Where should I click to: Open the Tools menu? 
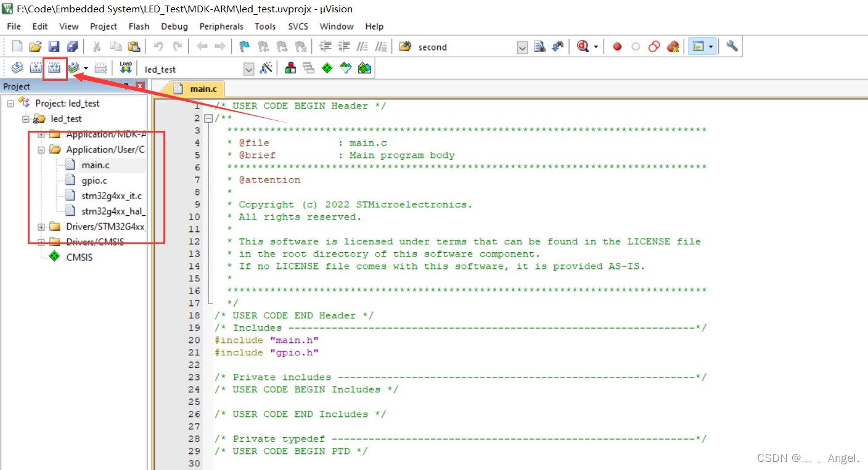point(265,27)
